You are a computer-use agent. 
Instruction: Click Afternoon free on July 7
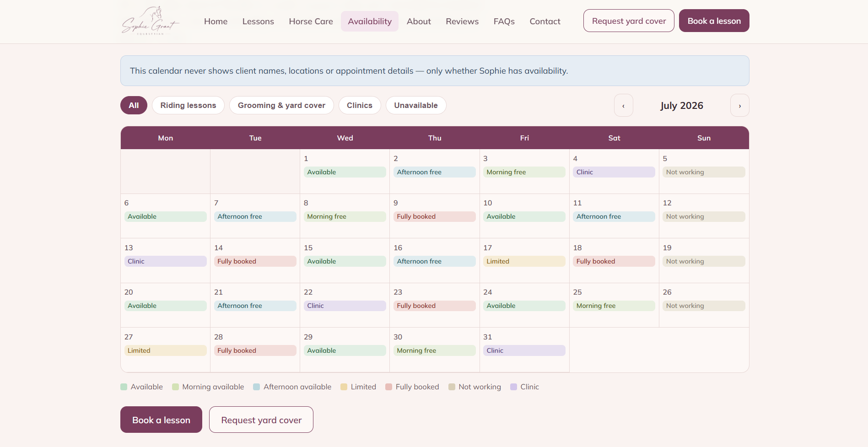pos(255,216)
